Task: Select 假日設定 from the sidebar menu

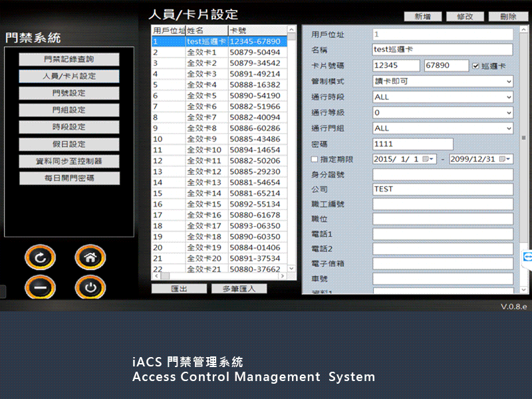Action: pos(69,144)
